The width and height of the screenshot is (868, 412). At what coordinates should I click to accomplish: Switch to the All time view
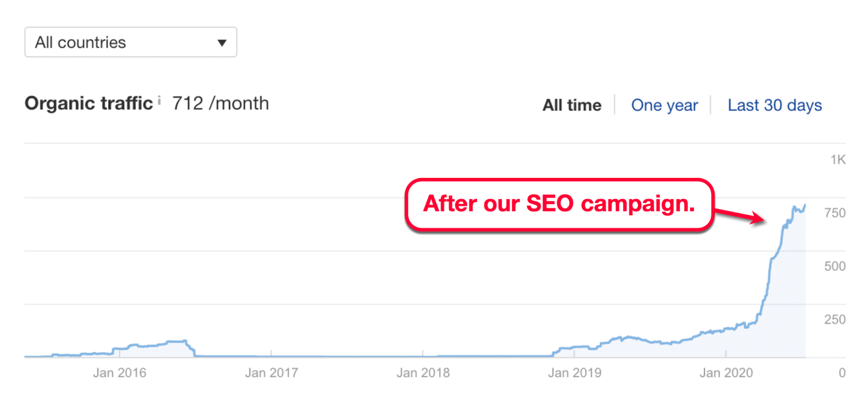572,105
